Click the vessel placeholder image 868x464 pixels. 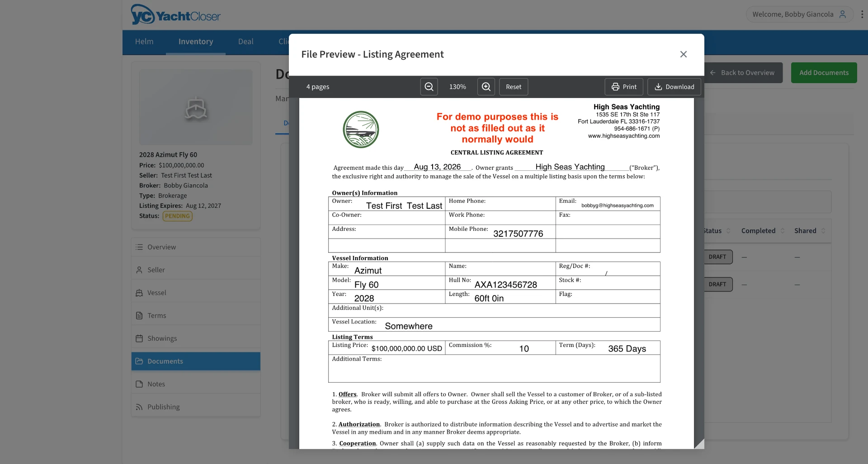point(196,108)
